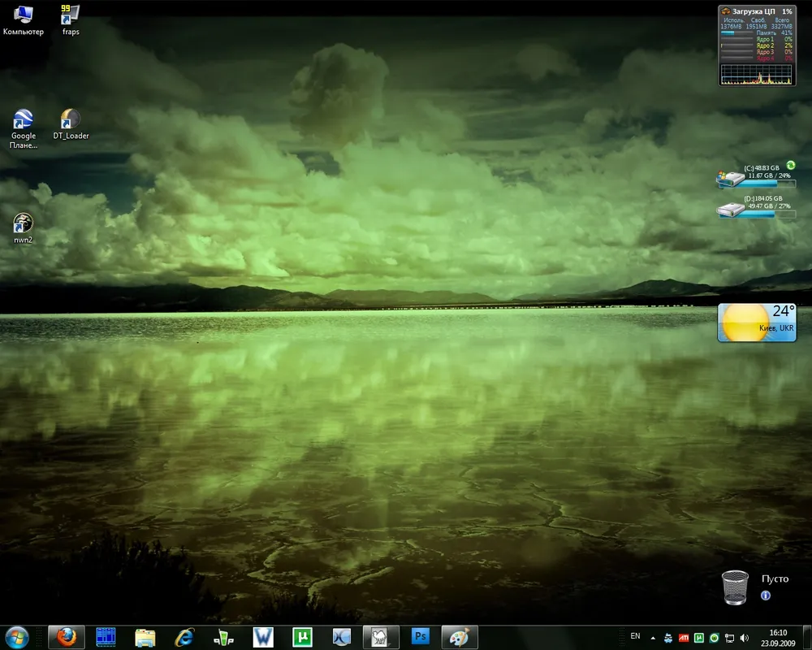812x650 pixels.
Task: Click the Start button orb
Action: [x=17, y=637]
